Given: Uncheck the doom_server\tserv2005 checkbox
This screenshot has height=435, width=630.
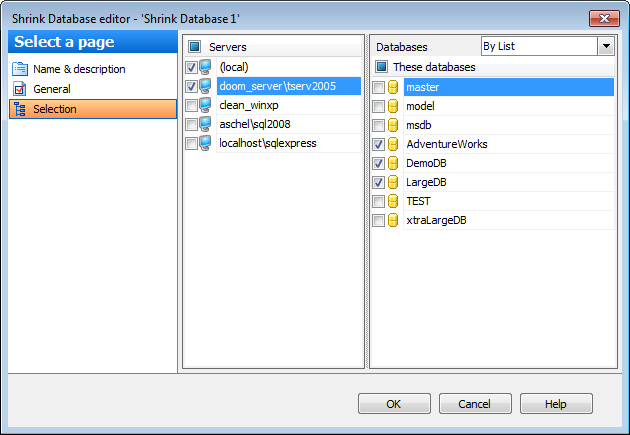Looking at the screenshot, I should pos(191,86).
